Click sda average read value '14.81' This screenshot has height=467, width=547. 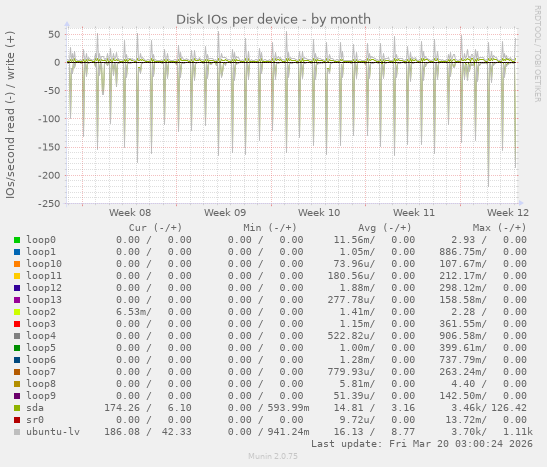click(348, 408)
